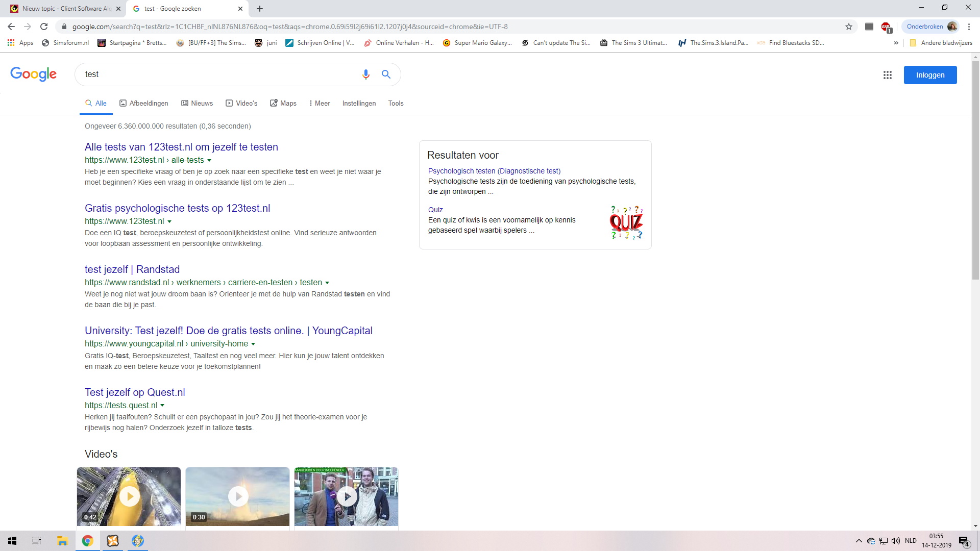Screen dimensions: 980x551
Task: Open File Explorer from the taskbar
Action: coord(62,541)
